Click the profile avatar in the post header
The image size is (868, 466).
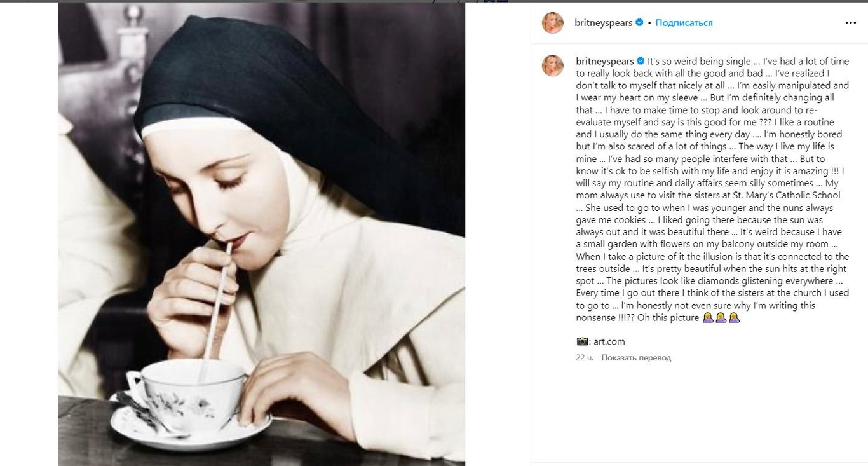552,23
